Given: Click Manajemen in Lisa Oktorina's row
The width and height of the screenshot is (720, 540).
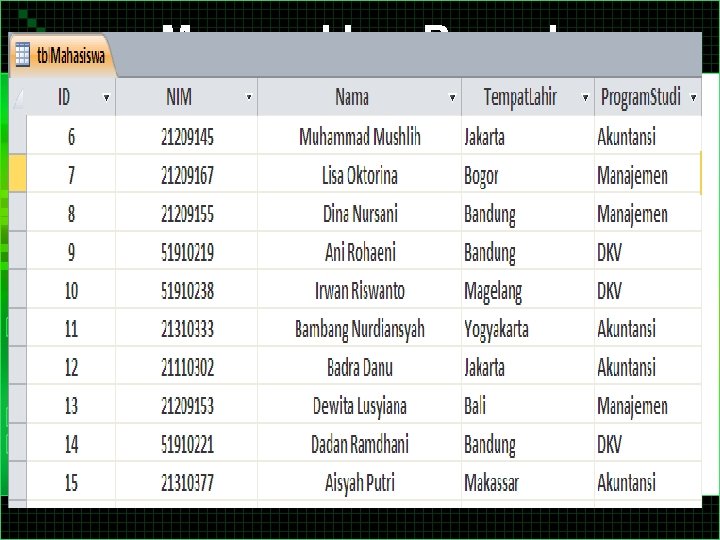Looking at the screenshot, I should click(x=648, y=175).
